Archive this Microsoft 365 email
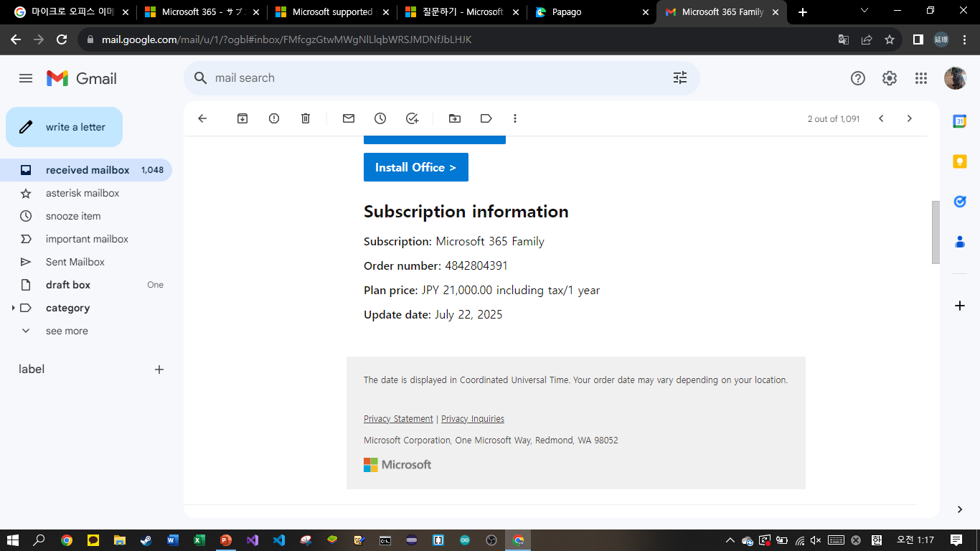Screen dimensions: 980x551 242,118
